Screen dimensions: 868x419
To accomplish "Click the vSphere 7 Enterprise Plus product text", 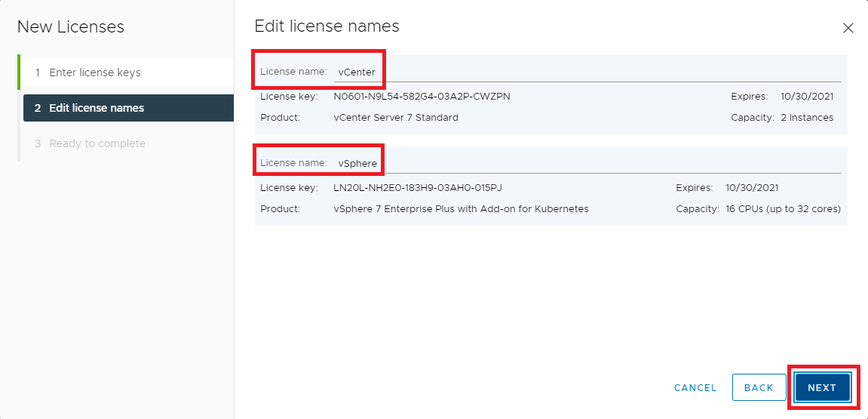I will click(x=461, y=209).
